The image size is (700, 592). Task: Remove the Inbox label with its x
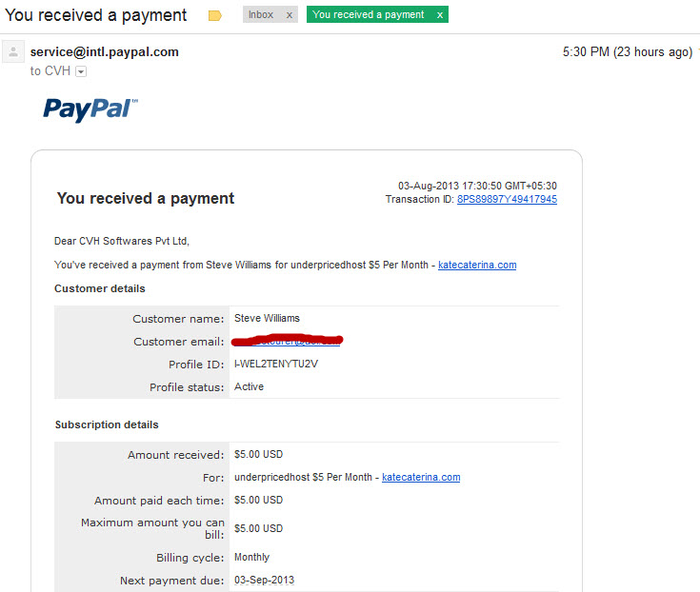coord(290,15)
